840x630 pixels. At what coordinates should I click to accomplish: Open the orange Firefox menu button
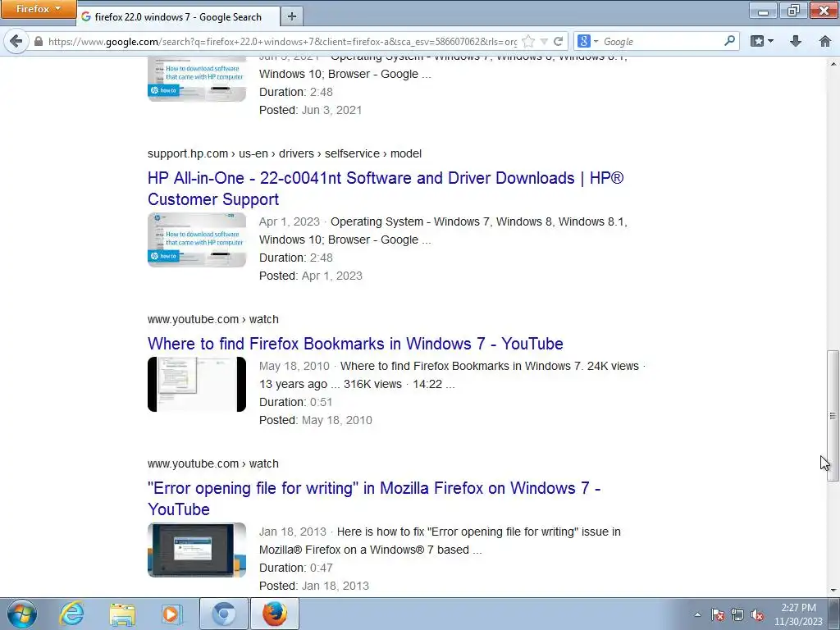click(38, 9)
